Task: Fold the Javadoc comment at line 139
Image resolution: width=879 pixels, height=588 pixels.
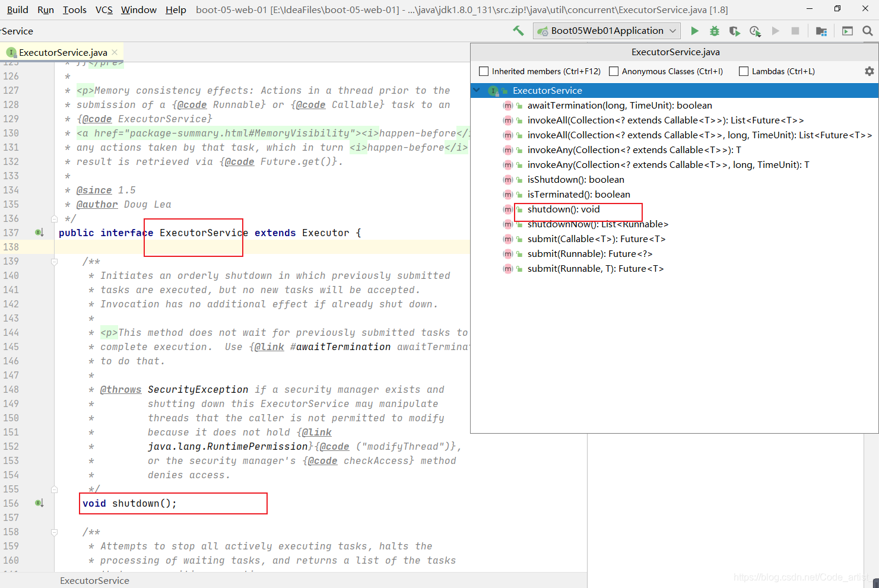Action: pos(54,261)
